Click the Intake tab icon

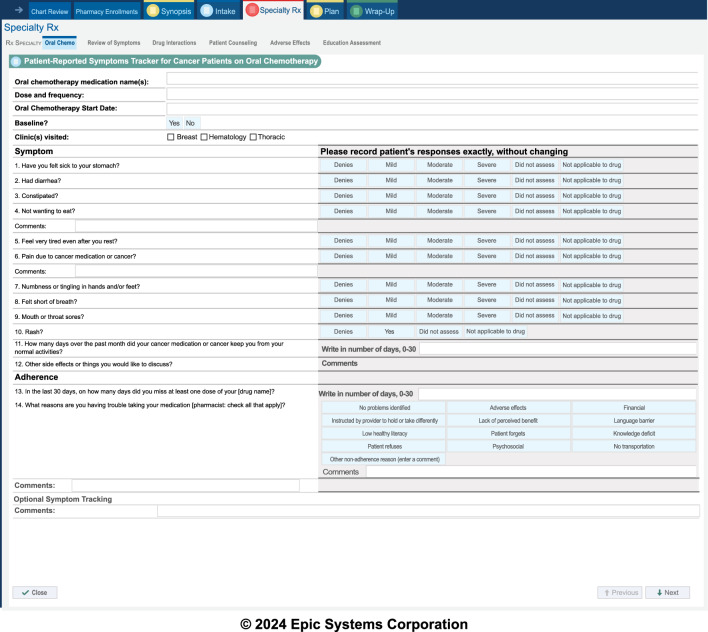(206, 11)
